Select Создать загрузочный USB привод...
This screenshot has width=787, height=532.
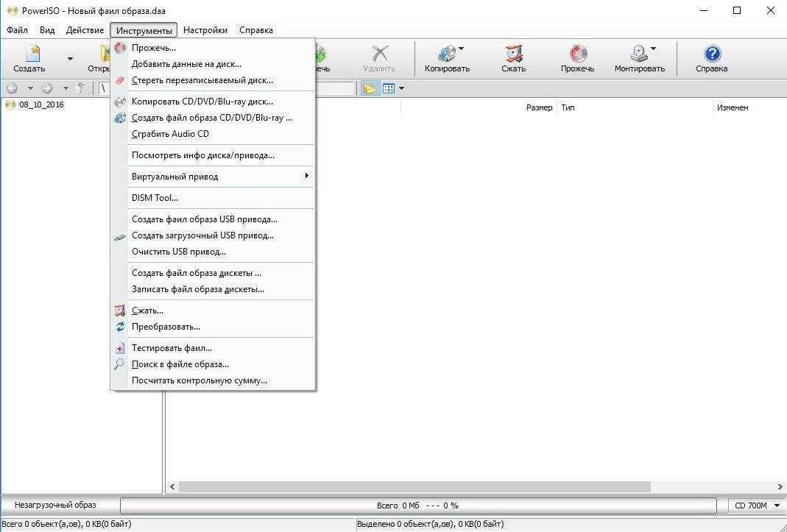213,235
